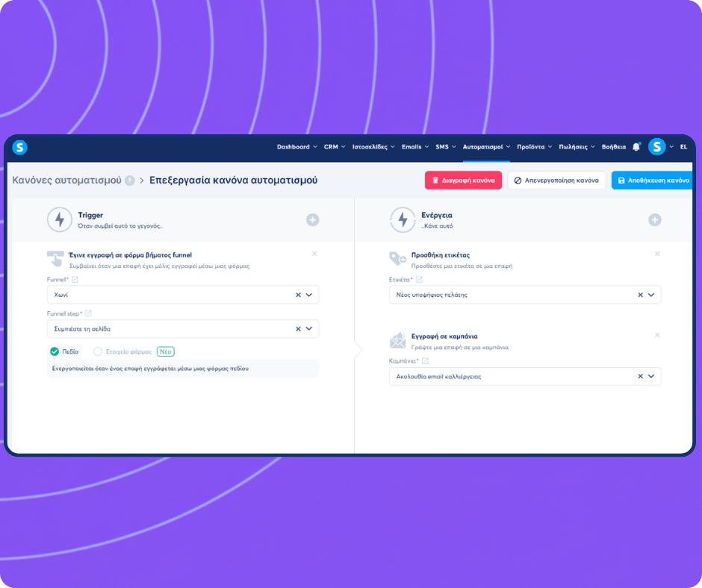This screenshot has width=702, height=588.
Task: Select the Στοιχείο φόρμας radio option
Action: (98, 351)
